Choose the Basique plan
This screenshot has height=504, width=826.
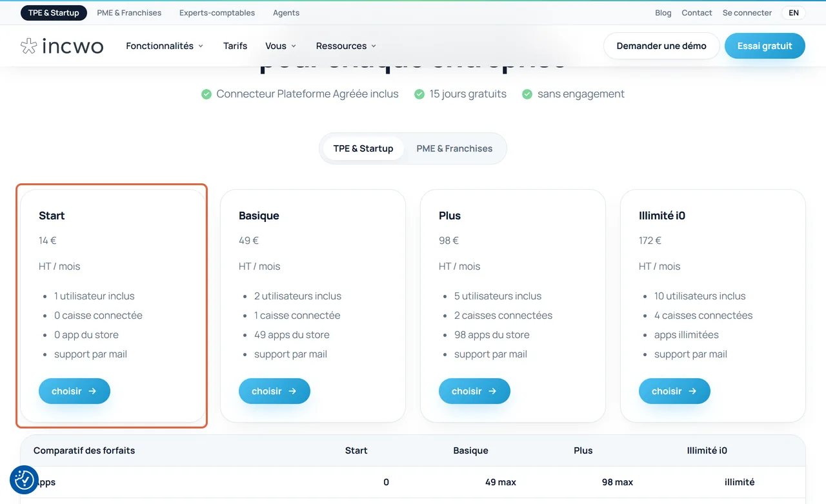pyautogui.click(x=274, y=391)
